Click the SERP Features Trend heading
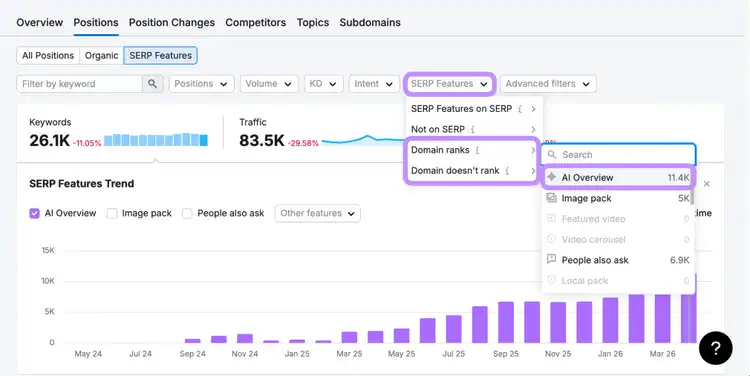This screenshot has width=750, height=376. point(81,184)
